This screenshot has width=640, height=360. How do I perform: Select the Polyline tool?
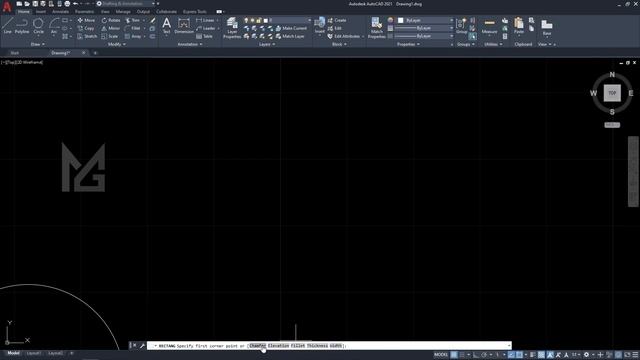pyautogui.click(x=22, y=25)
